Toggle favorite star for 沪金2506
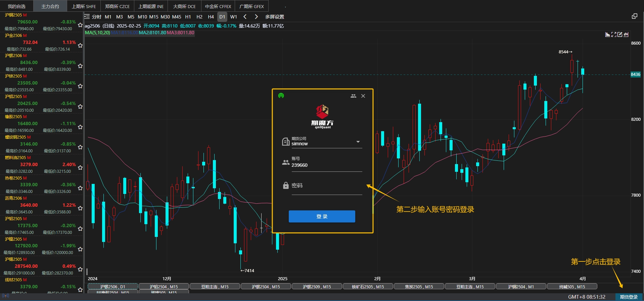This screenshot has width=644, height=301. [80, 45]
